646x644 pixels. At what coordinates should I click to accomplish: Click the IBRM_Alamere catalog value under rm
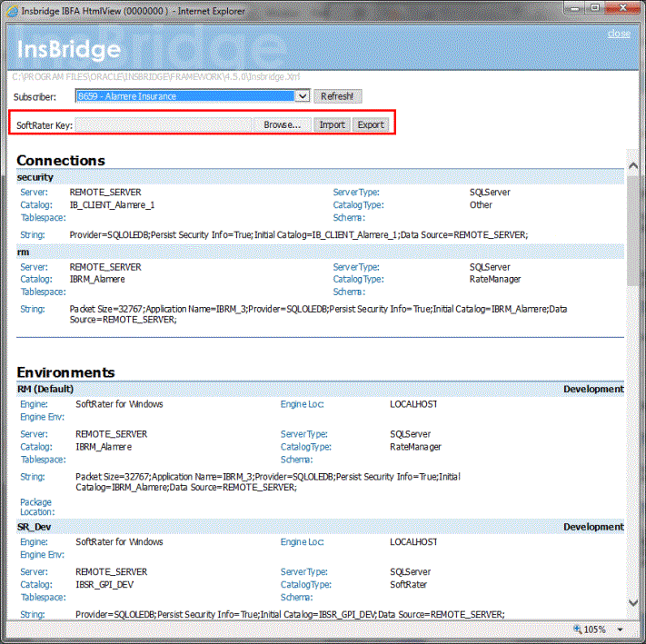97,279
